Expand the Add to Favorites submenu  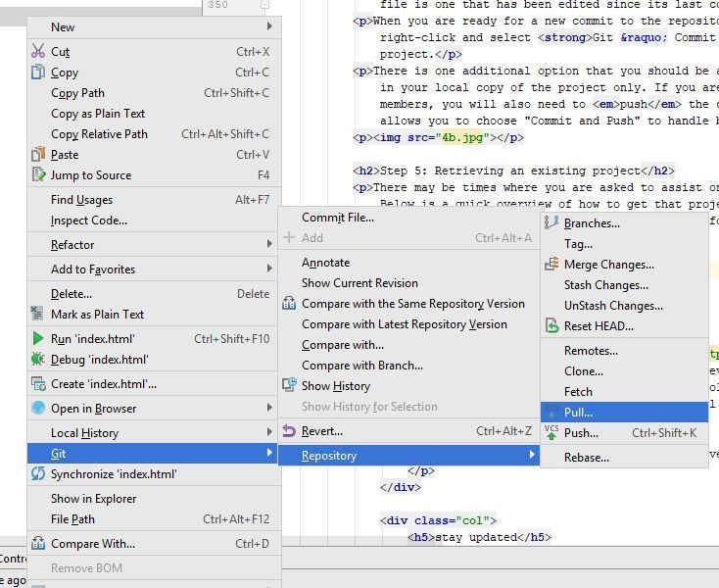coord(269,269)
